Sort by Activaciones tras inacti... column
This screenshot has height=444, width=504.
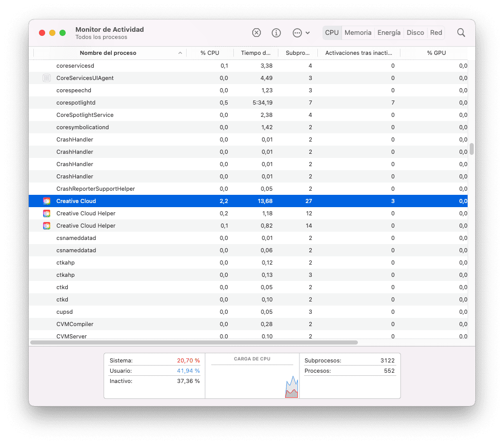tap(359, 53)
